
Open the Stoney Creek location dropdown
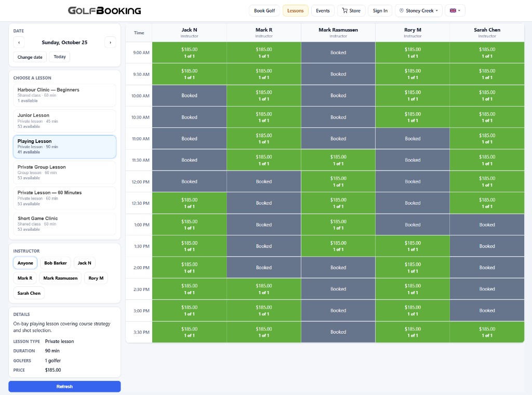(419, 10)
